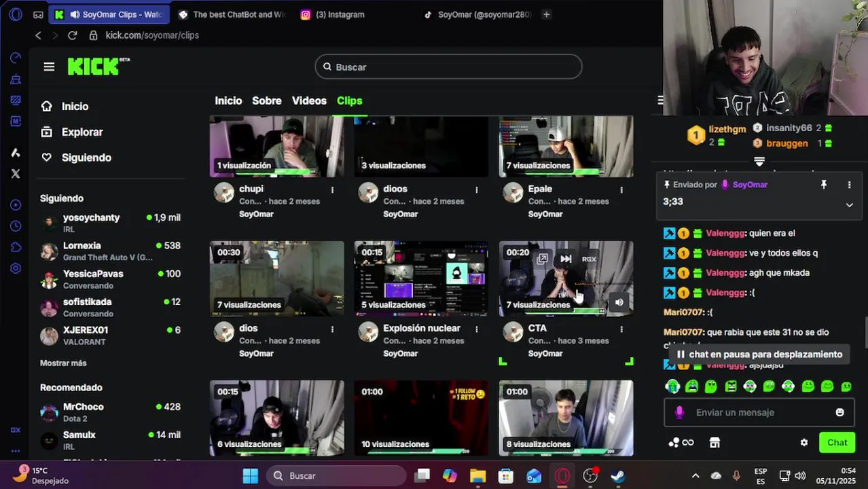
Task: Open the chat shop icon
Action: click(x=715, y=442)
